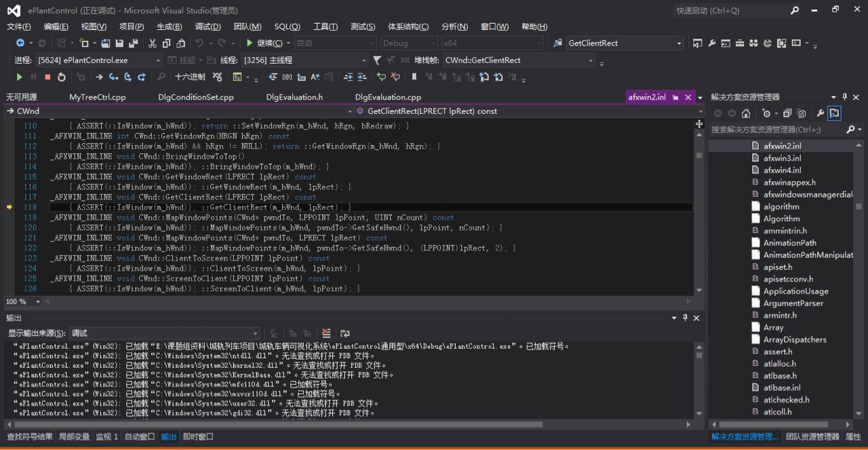Toggle word wrap in the Output panel
Viewport: 868px width, 450px height.
345,333
